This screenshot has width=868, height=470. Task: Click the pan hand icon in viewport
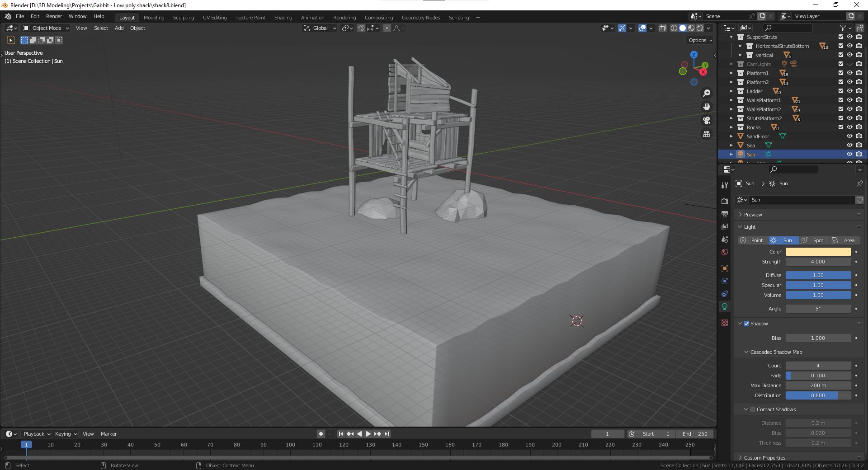point(706,107)
